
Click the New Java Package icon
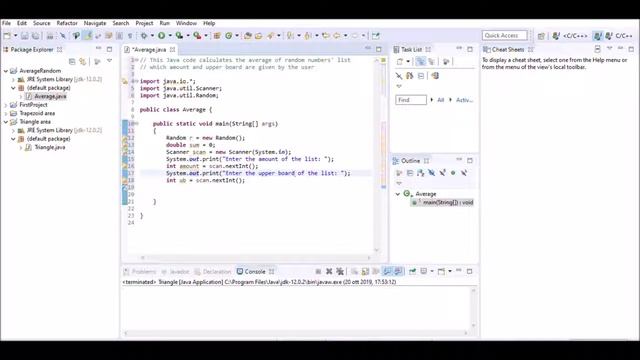click(217, 36)
